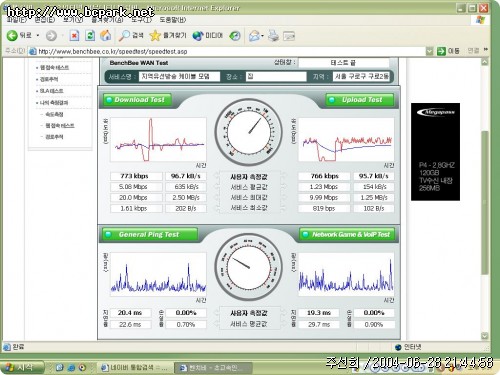Switch to the BenchBee taskbar window
The width and height of the screenshot is (500, 375).
213,368
